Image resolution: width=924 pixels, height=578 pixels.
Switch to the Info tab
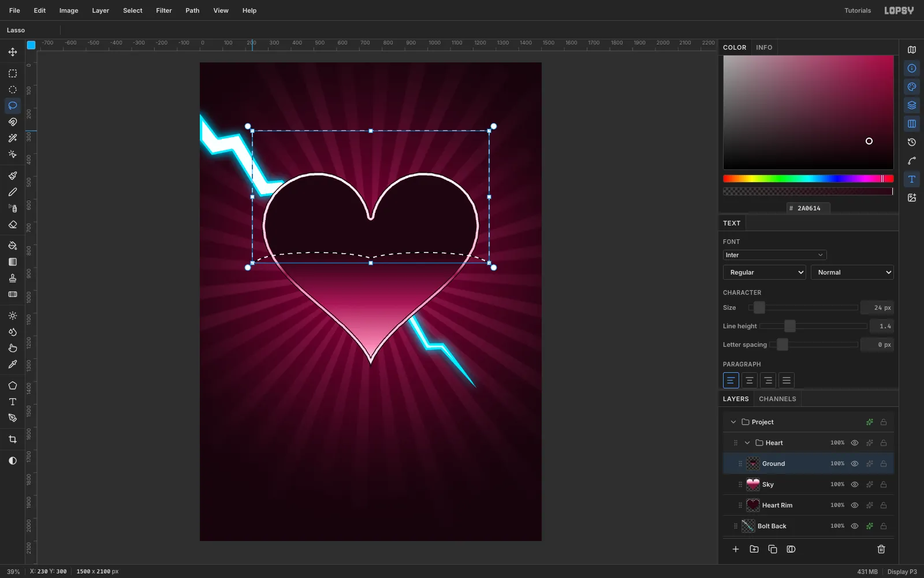pyautogui.click(x=764, y=47)
